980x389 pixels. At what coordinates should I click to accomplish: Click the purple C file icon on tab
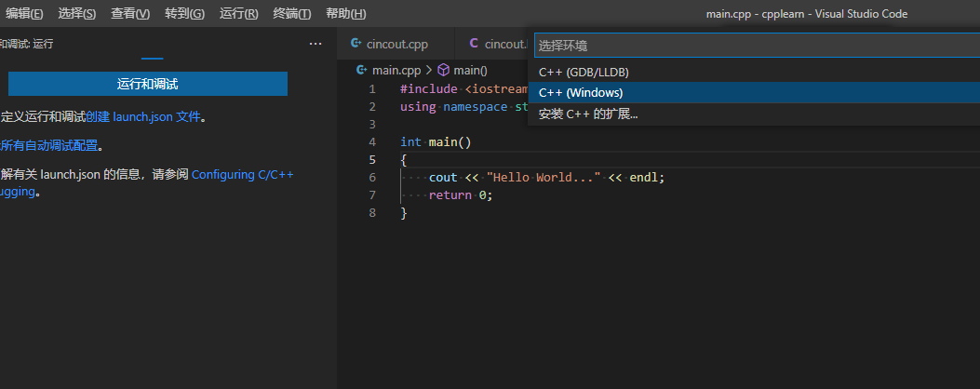coord(474,44)
